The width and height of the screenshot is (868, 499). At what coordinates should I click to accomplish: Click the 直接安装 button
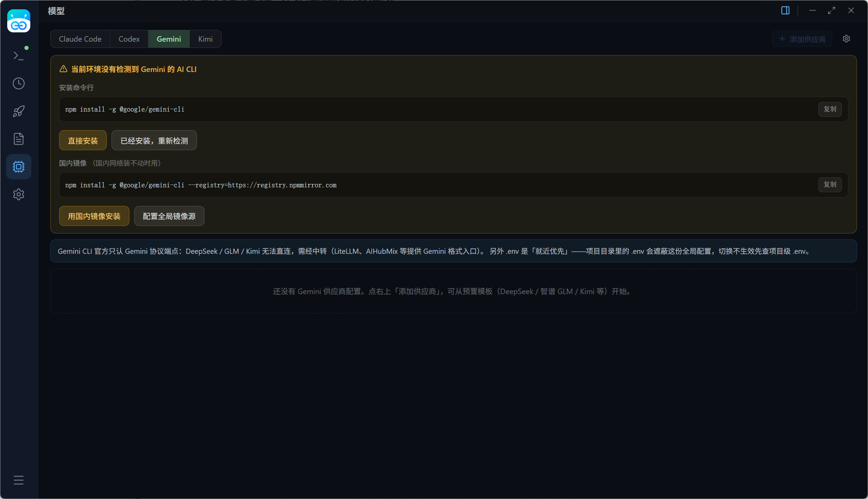(83, 141)
